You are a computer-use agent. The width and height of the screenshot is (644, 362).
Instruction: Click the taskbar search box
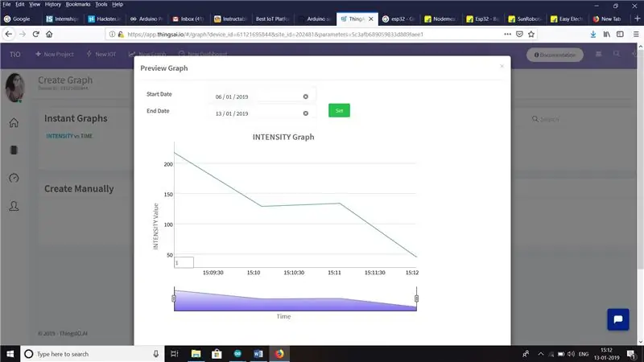coord(92,354)
